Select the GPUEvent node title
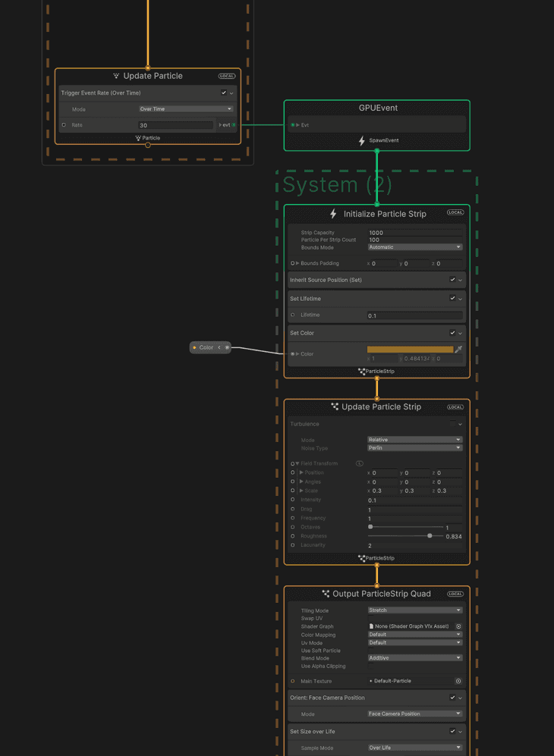This screenshot has width=554, height=756. [379, 108]
